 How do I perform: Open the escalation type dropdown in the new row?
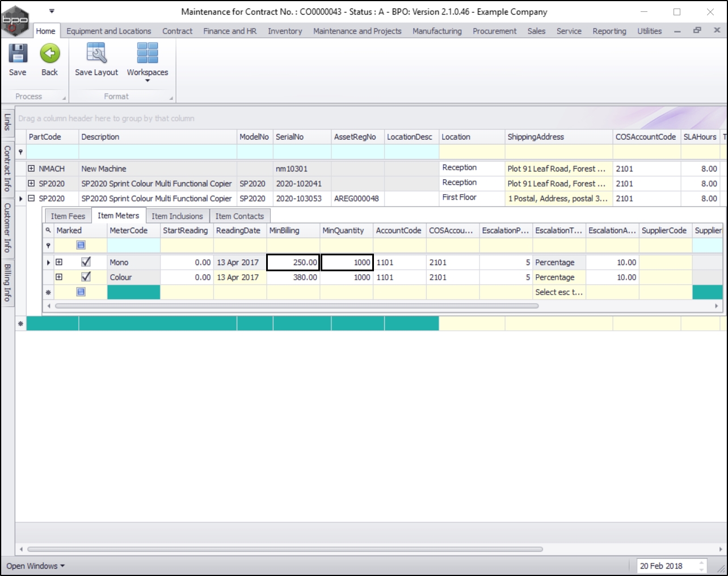(559, 292)
